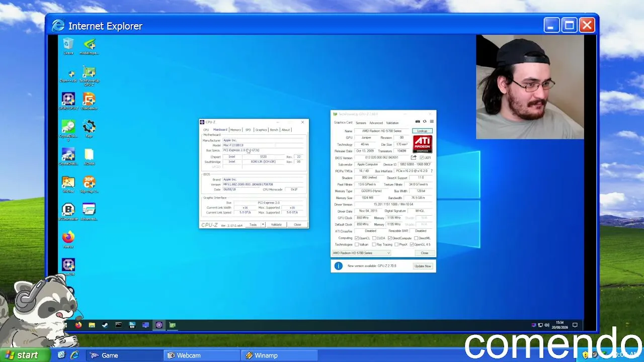Click the GPU-Z icon in the inner taskbar
Screen dimensions: 644x362
click(173, 325)
